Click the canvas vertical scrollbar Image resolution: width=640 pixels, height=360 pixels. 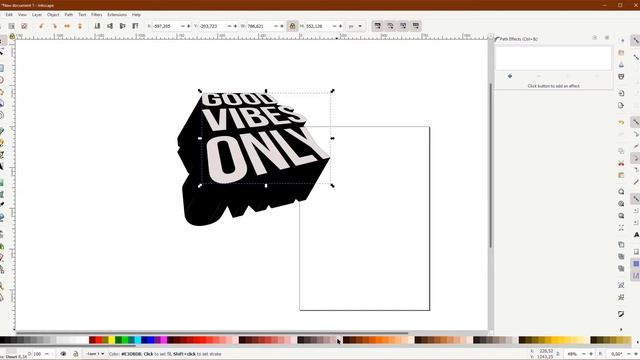[x=491, y=165]
